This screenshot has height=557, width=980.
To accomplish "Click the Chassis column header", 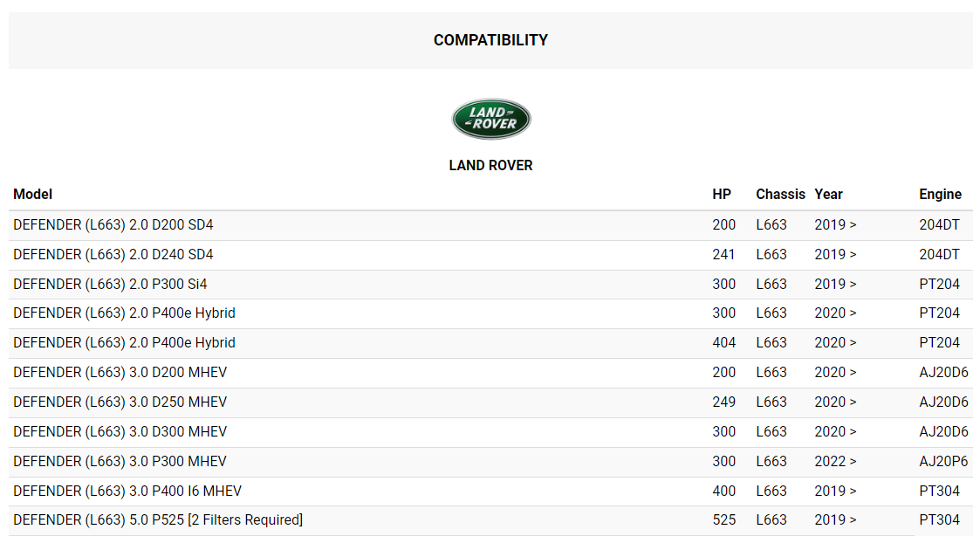I will tap(780, 195).
